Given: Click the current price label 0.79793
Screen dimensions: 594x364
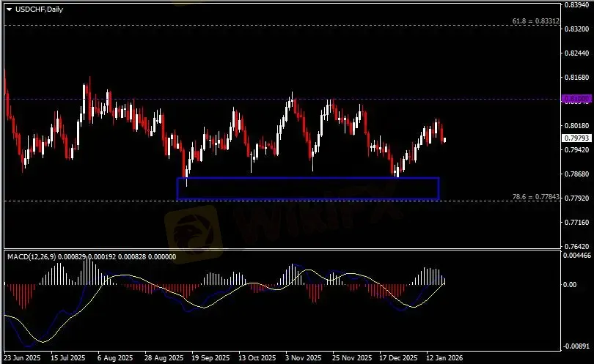Looking at the screenshot, I should pos(576,138).
